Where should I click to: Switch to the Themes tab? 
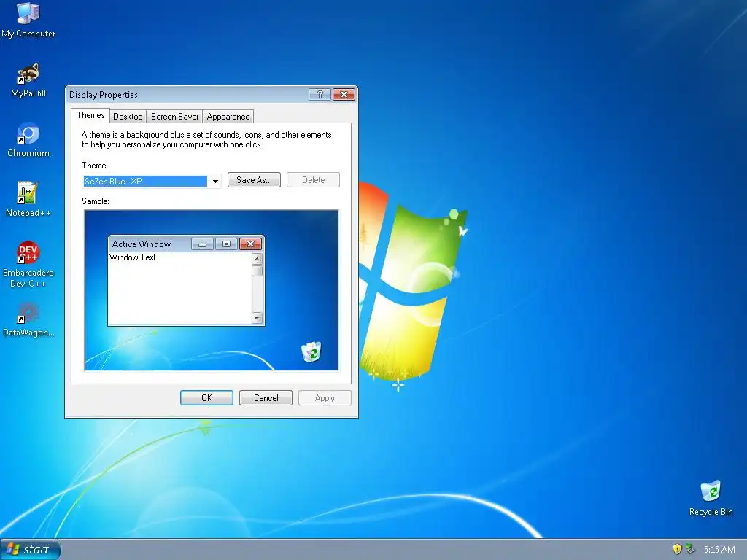point(90,115)
